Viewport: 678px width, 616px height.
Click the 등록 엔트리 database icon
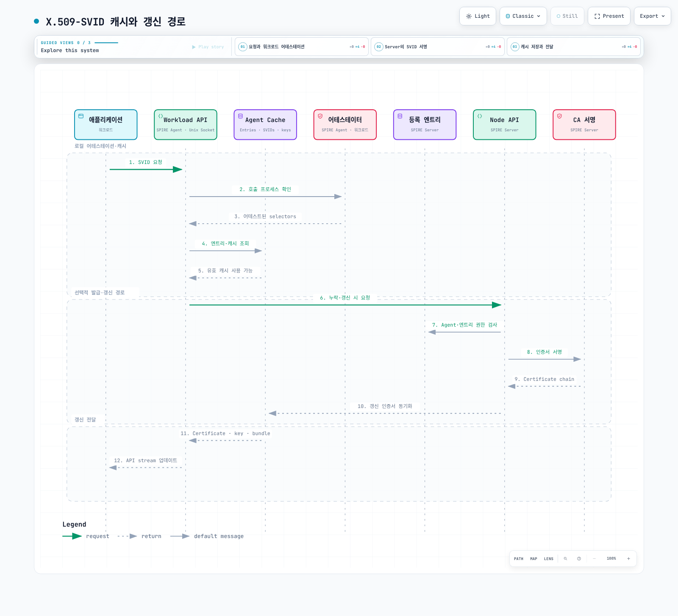click(x=400, y=116)
